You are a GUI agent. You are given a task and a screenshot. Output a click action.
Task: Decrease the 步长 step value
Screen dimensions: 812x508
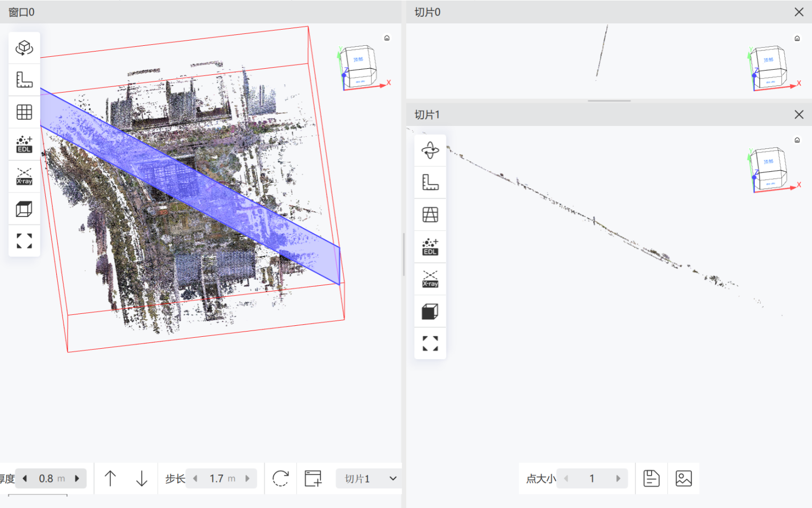[195, 478]
